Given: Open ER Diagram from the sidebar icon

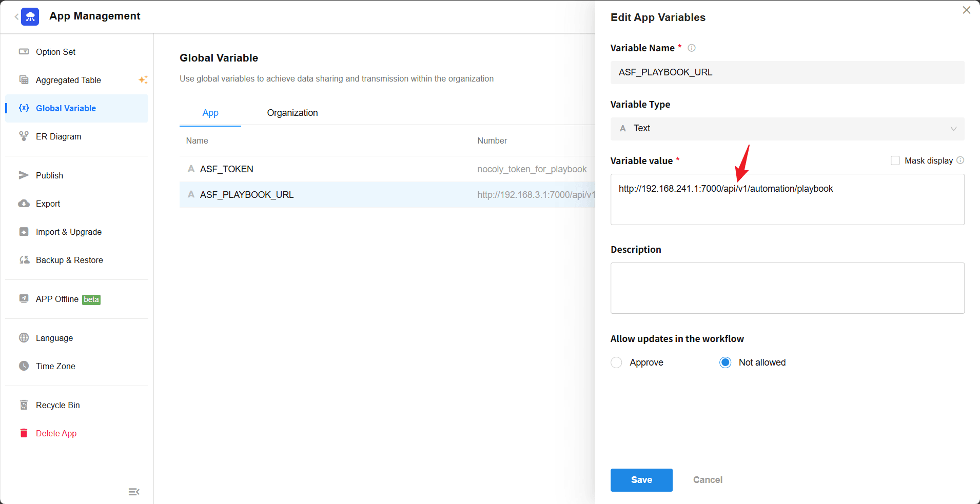Looking at the screenshot, I should pos(24,136).
